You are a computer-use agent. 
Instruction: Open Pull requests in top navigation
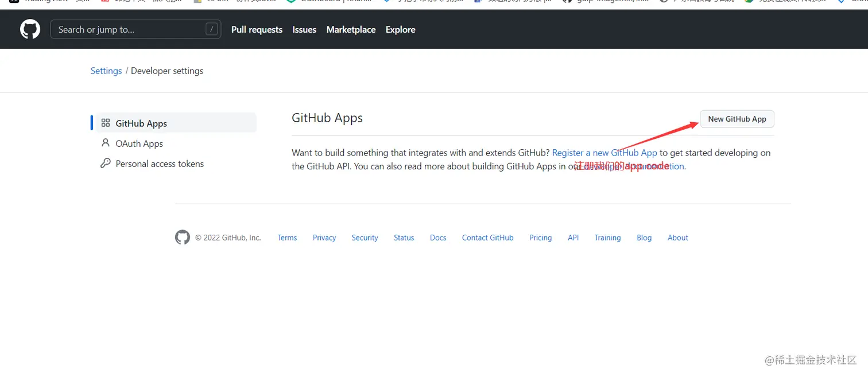pos(257,30)
